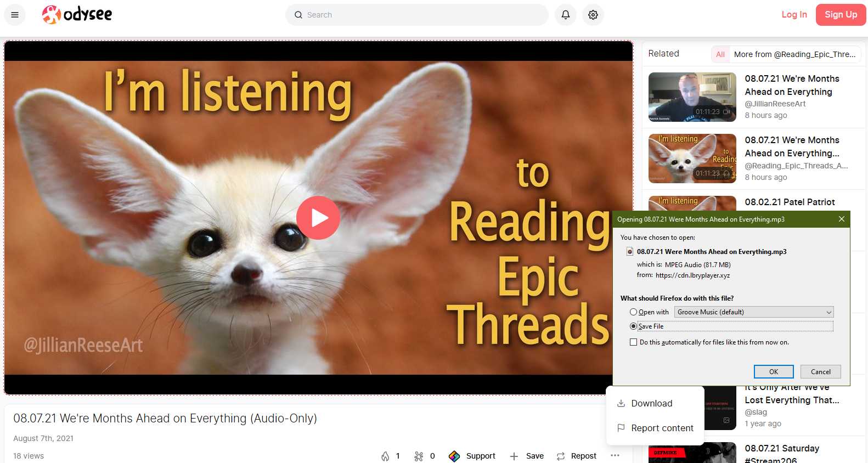Open the notifications bell
Viewport: 868px width, 463px height.
point(566,15)
